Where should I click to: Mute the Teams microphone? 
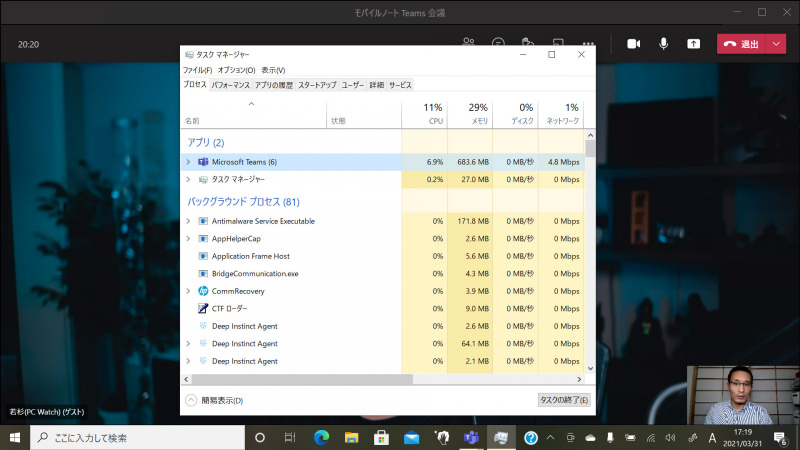coord(663,44)
